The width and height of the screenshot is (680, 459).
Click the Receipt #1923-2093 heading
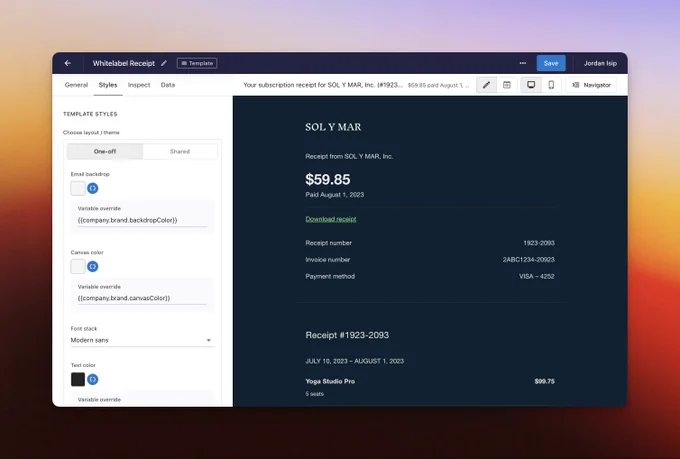(x=347, y=335)
